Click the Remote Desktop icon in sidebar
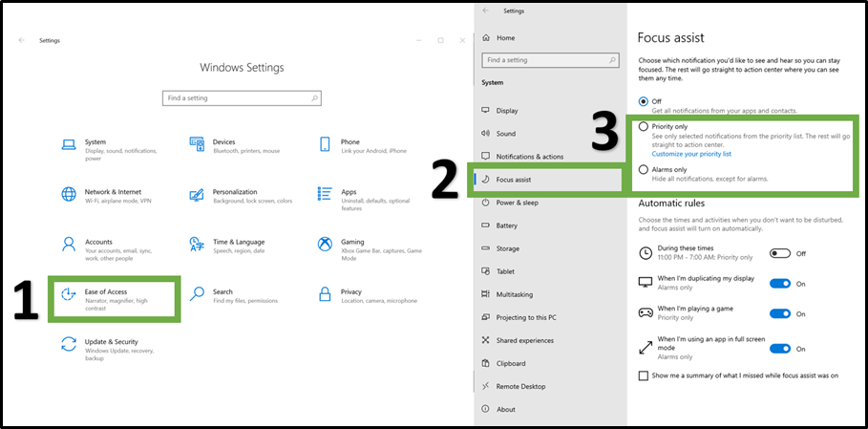Image resolution: width=868 pixels, height=429 pixels. click(x=486, y=386)
